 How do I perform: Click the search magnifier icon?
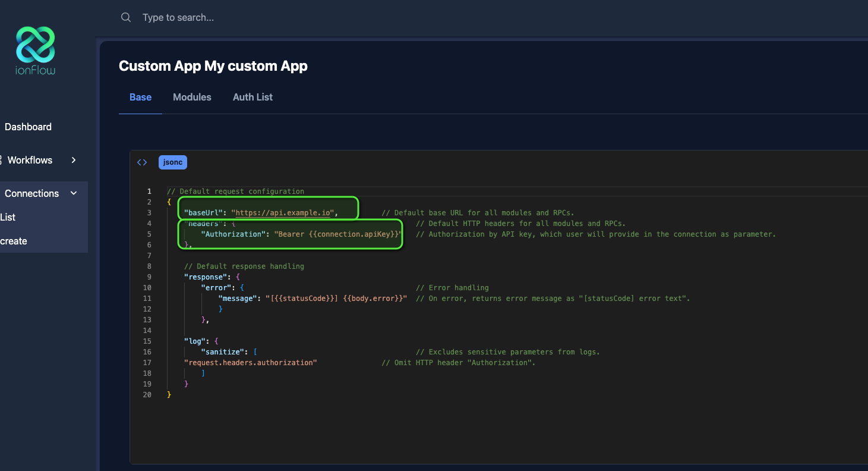[126, 17]
